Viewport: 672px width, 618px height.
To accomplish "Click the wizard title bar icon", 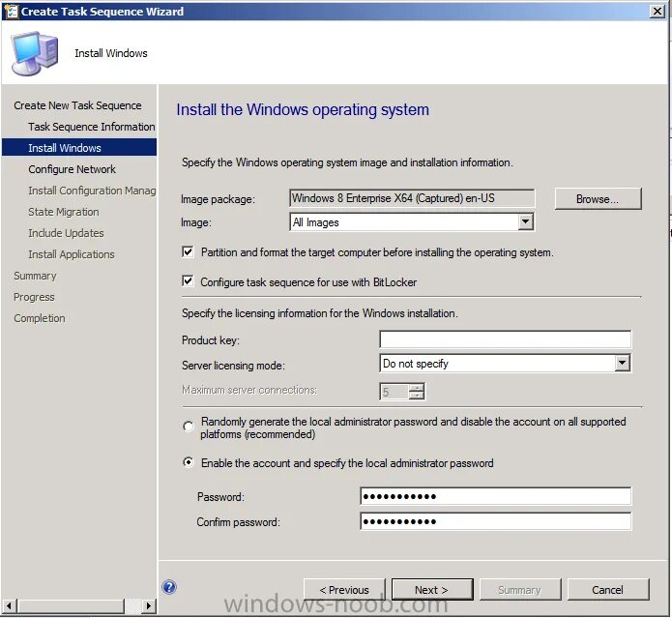I will pyautogui.click(x=11, y=12).
